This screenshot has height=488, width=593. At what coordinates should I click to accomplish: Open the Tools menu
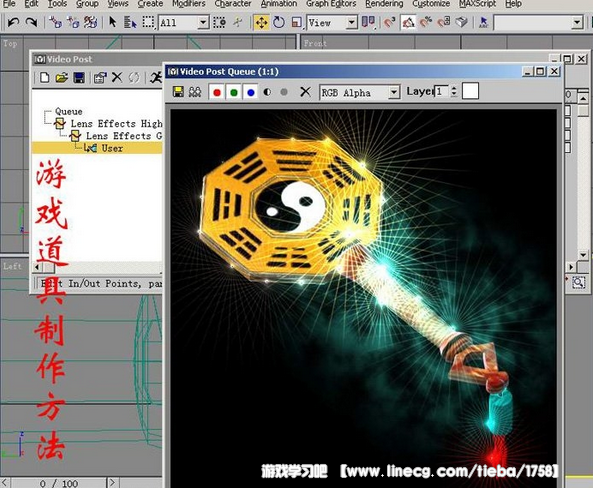pyautogui.click(x=57, y=4)
